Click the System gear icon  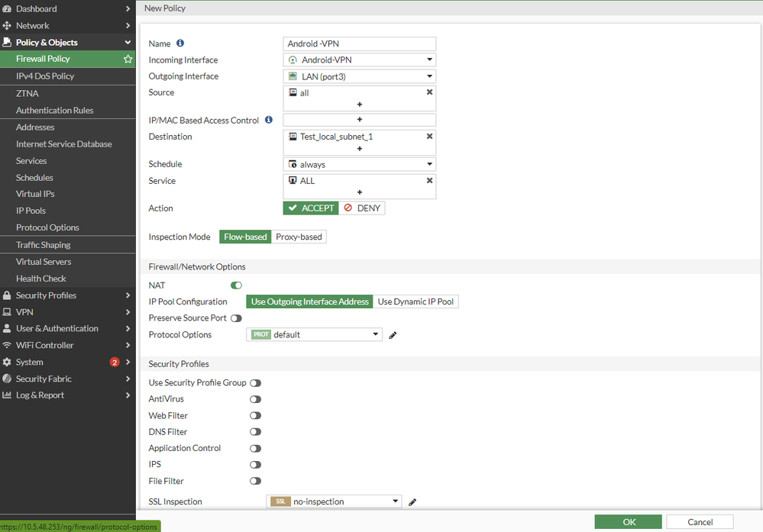pyautogui.click(x=7, y=362)
